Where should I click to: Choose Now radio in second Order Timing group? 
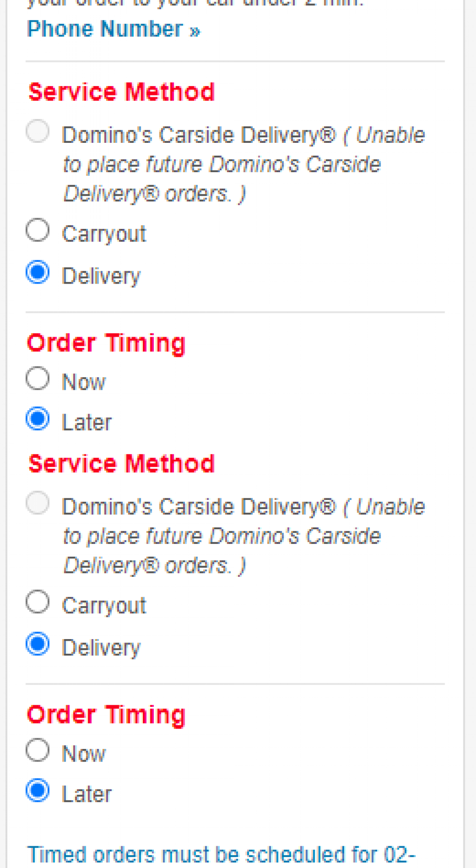[x=38, y=750]
